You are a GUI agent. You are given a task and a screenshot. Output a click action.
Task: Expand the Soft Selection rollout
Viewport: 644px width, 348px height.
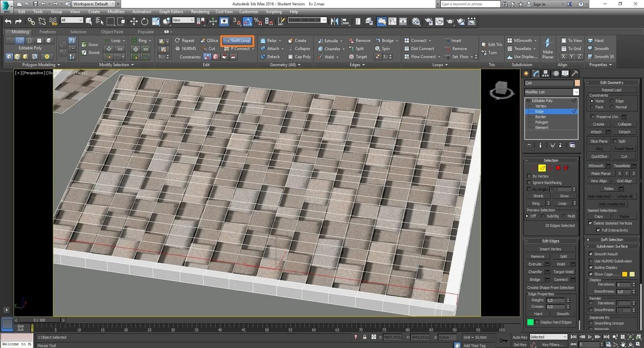tap(611, 240)
